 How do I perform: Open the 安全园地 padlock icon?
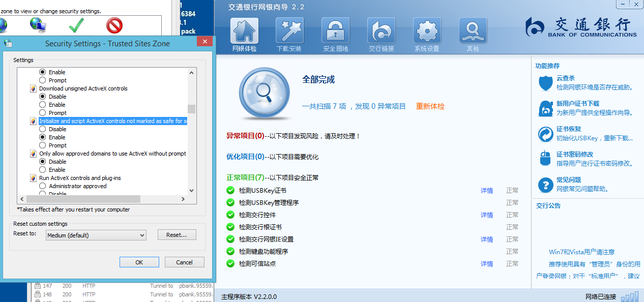point(336,31)
